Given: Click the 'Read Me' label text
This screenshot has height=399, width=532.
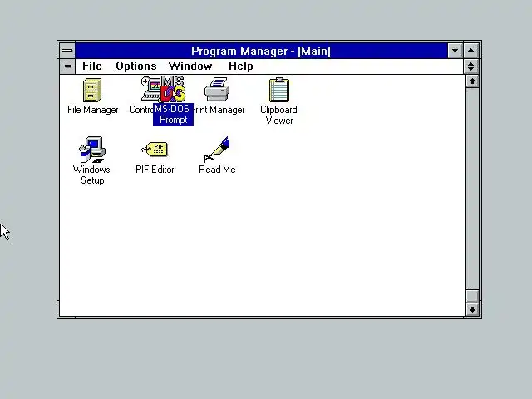Looking at the screenshot, I should [x=217, y=170].
